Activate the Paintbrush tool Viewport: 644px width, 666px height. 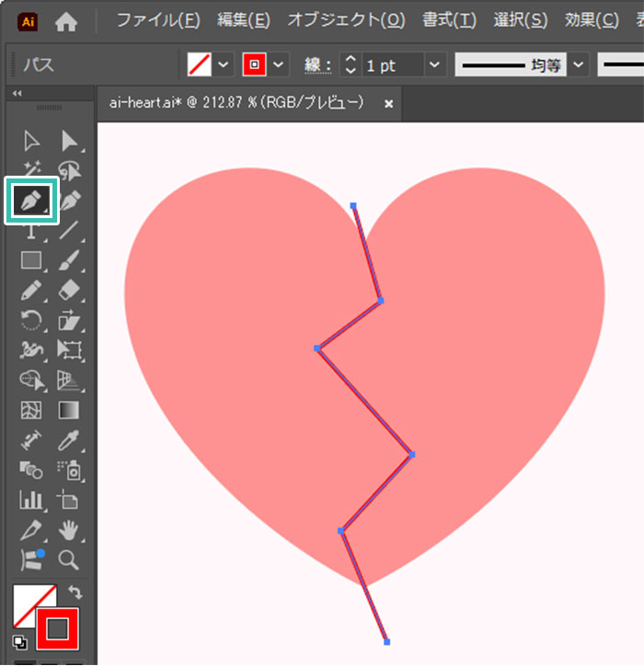tap(69, 260)
